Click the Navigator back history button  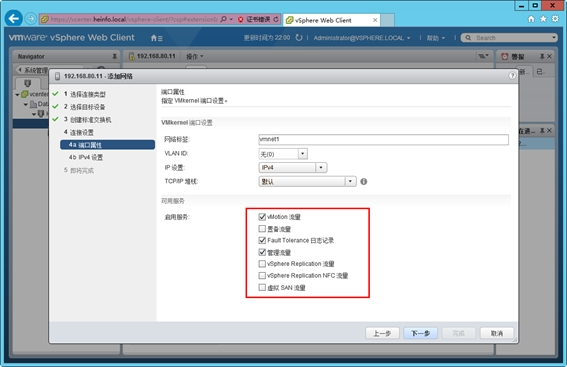pyautogui.click(x=20, y=70)
